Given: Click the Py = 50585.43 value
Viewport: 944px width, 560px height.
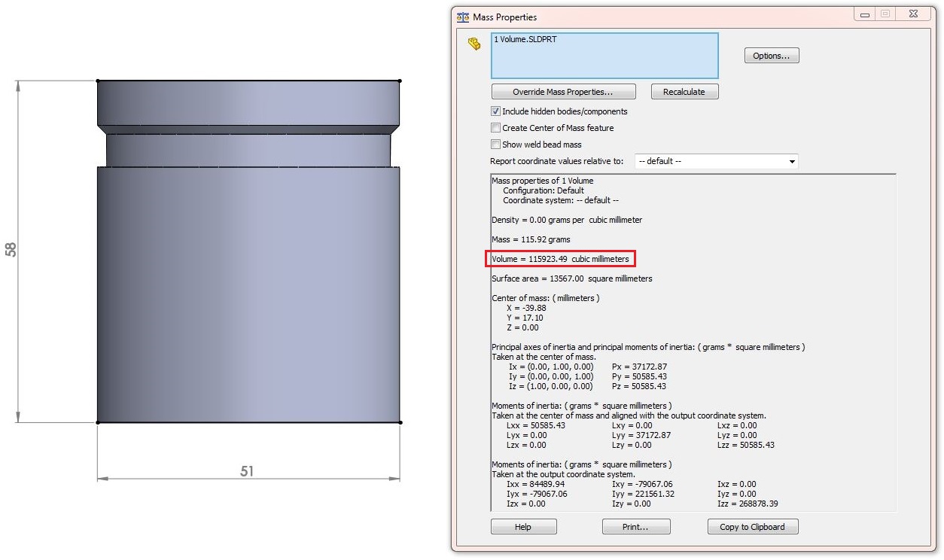Looking at the screenshot, I should click(640, 376).
